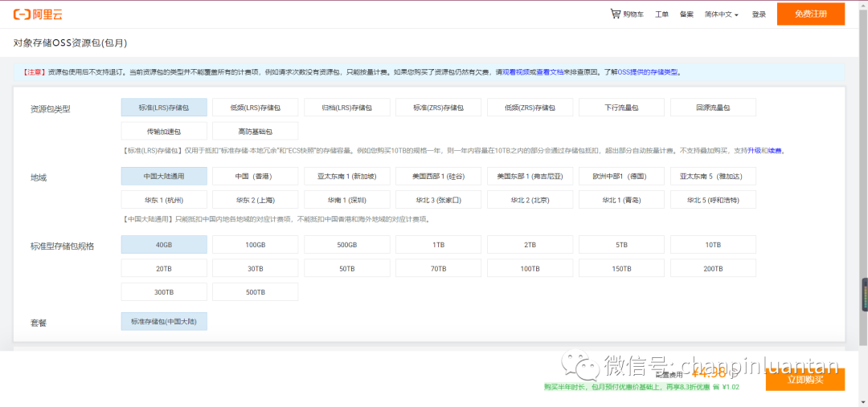Choose the 美国西部 1 (硅谷) region

point(439,177)
